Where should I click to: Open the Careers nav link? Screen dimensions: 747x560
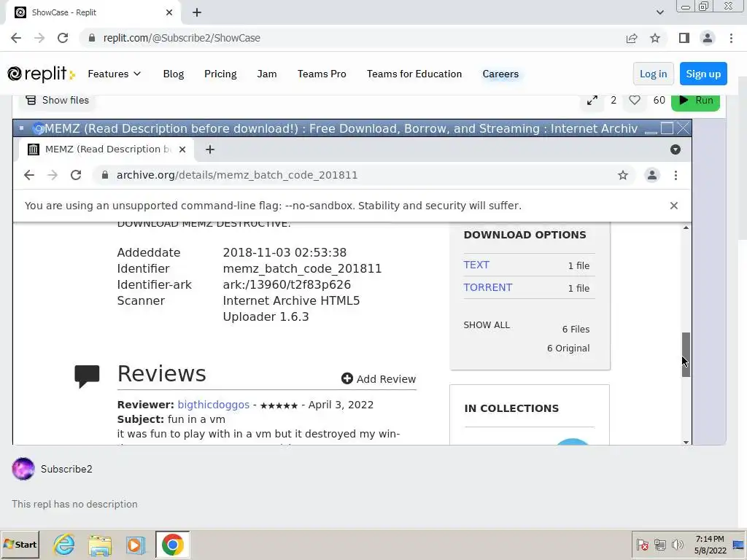point(500,74)
